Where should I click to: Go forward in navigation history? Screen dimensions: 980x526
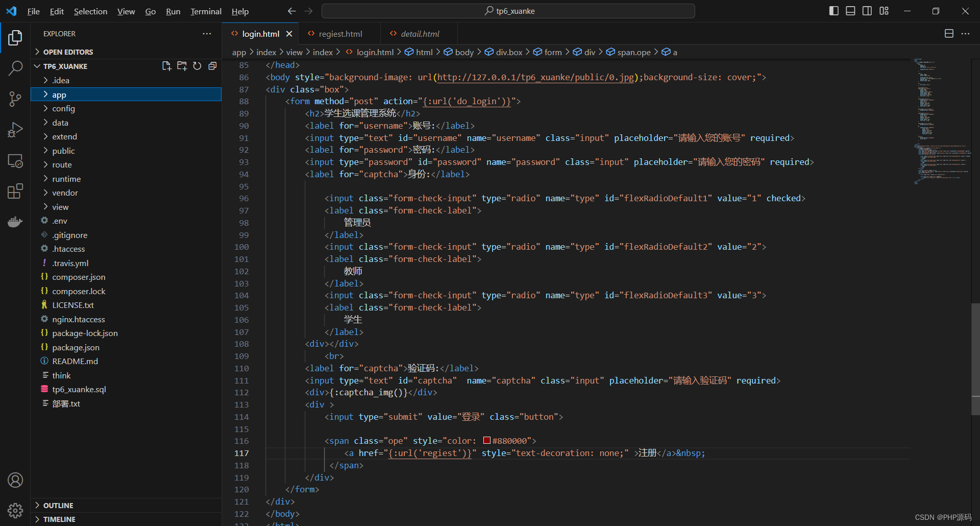tap(308, 11)
